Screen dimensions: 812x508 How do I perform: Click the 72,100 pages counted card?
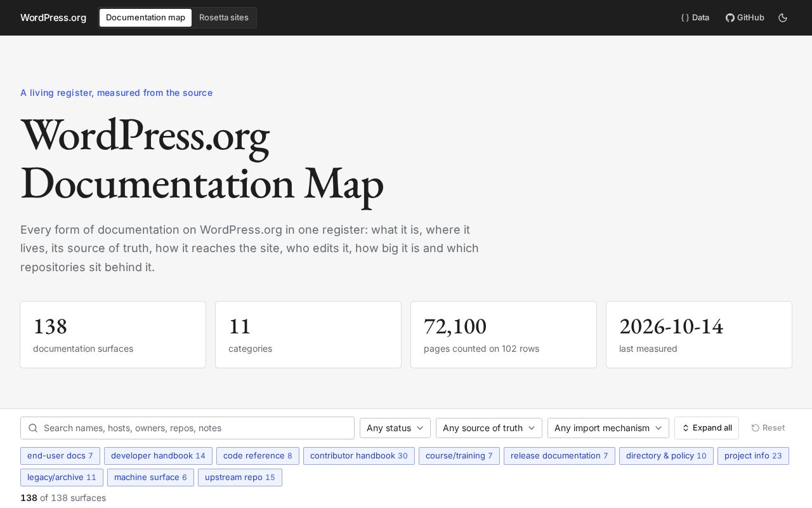[x=504, y=335]
